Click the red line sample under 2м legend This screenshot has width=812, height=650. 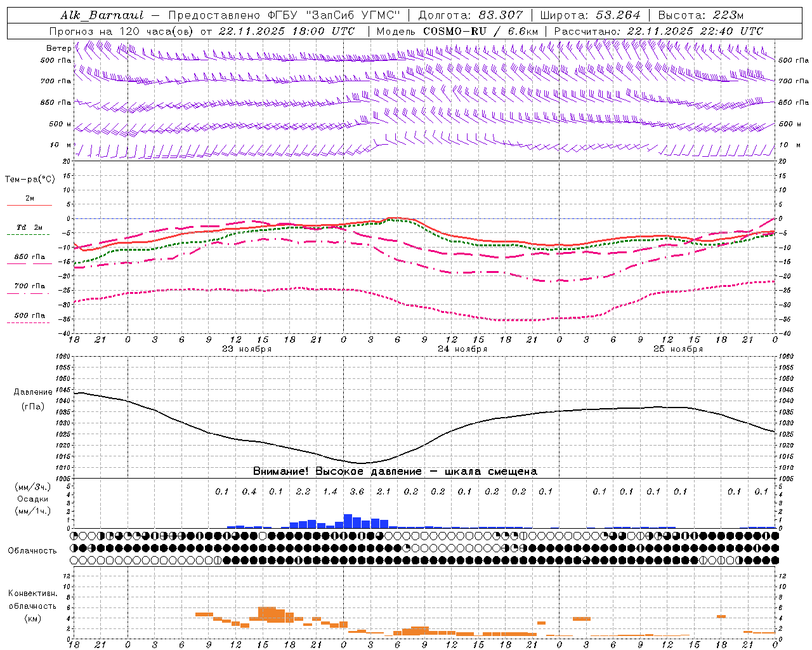29,206
